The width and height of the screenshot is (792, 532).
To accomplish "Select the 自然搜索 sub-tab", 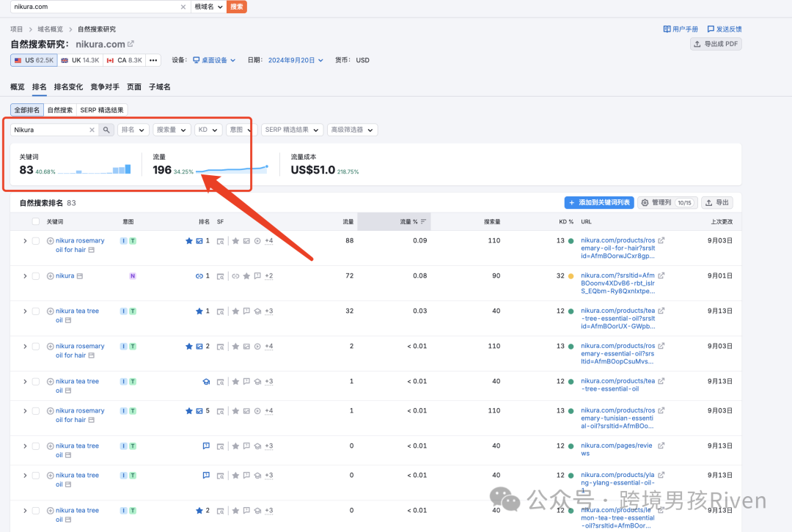I will (59, 109).
